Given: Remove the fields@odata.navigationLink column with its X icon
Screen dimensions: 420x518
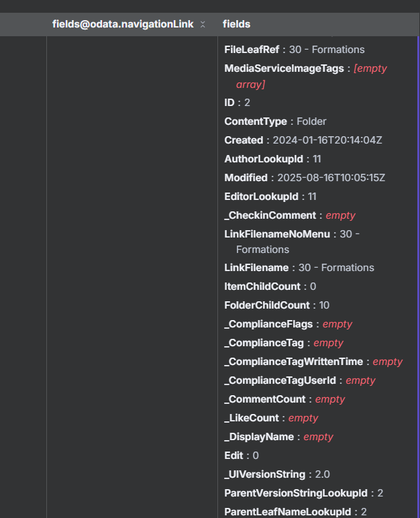Looking at the screenshot, I should [x=203, y=25].
